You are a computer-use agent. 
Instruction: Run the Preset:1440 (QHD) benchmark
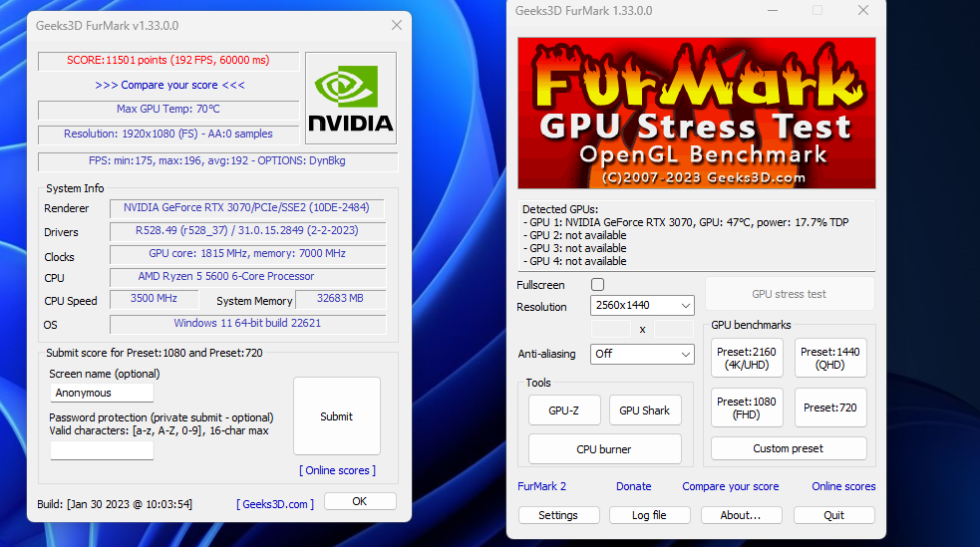(x=830, y=359)
